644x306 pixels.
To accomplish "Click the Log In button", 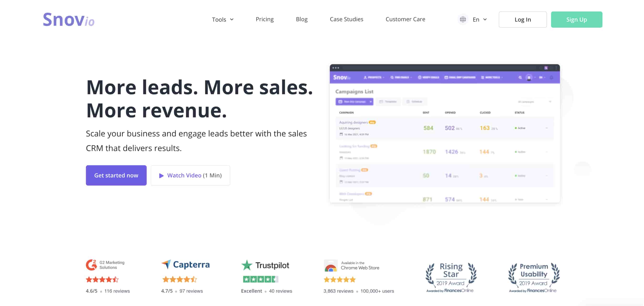I will pyautogui.click(x=523, y=20).
